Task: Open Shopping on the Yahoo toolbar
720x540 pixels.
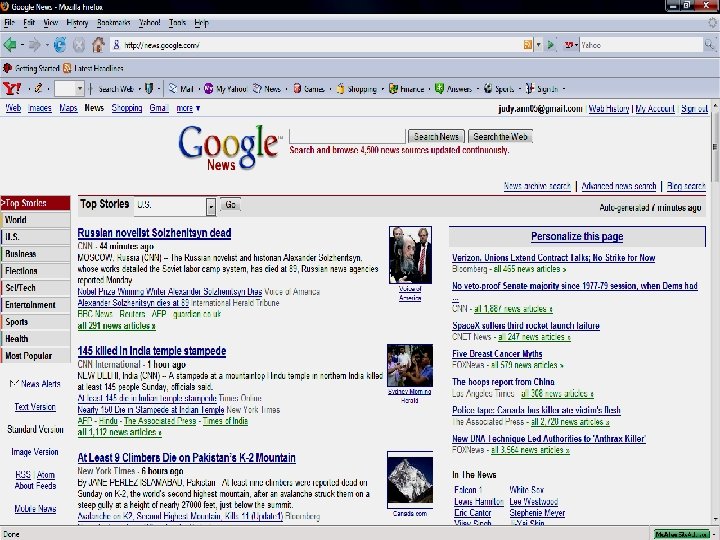Action: click(356, 89)
